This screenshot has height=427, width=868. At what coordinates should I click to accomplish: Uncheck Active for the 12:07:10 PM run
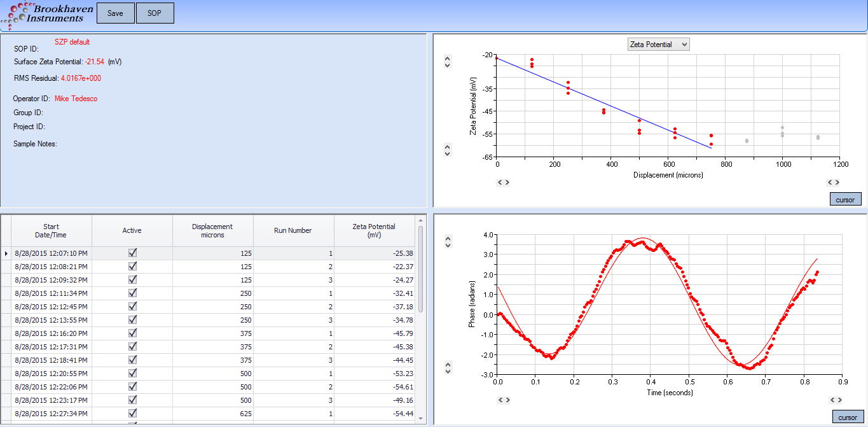pyautogui.click(x=132, y=253)
